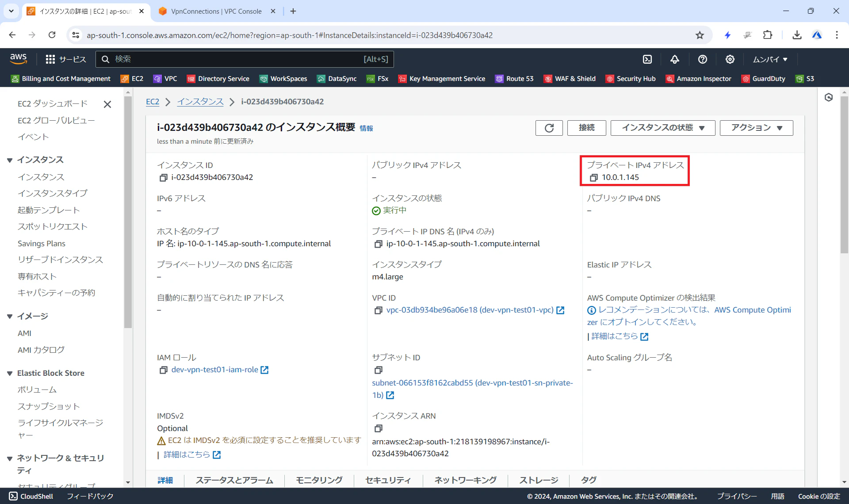Collapse the Elastic Block Store section
The width and height of the screenshot is (849, 504).
coord(10,374)
